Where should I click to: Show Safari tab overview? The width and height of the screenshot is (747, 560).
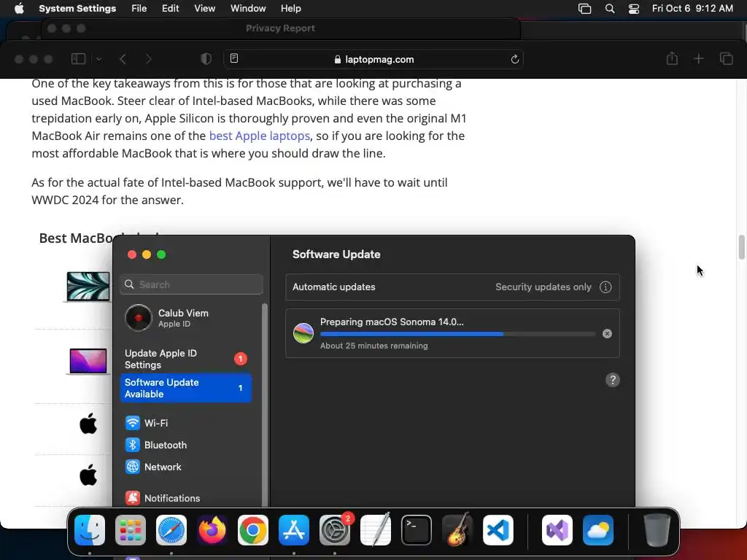pyautogui.click(x=726, y=59)
